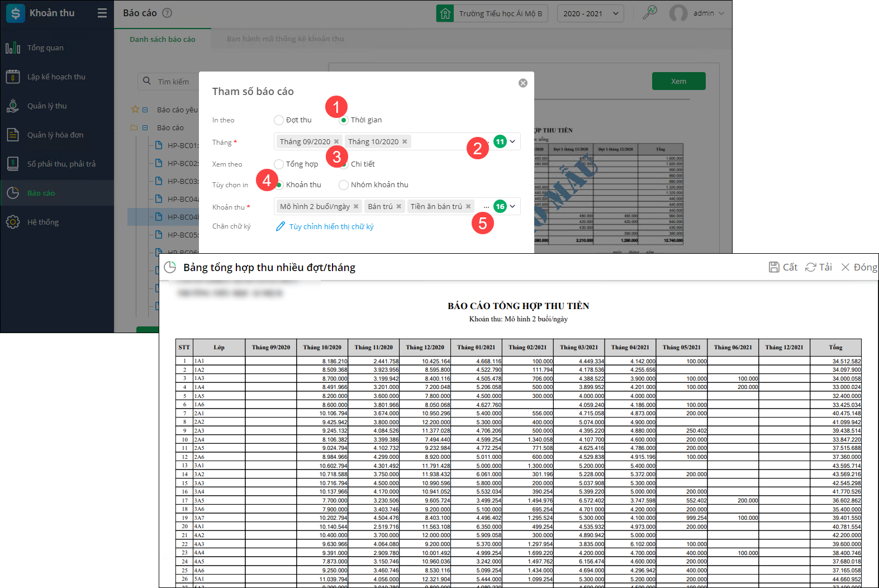
Task: Select the Đợt thu radio option
Action: coord(279,120)
